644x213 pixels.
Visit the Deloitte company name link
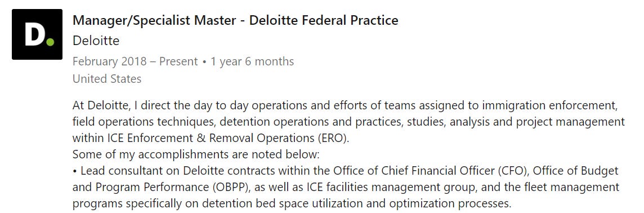[x=96, y=41]
